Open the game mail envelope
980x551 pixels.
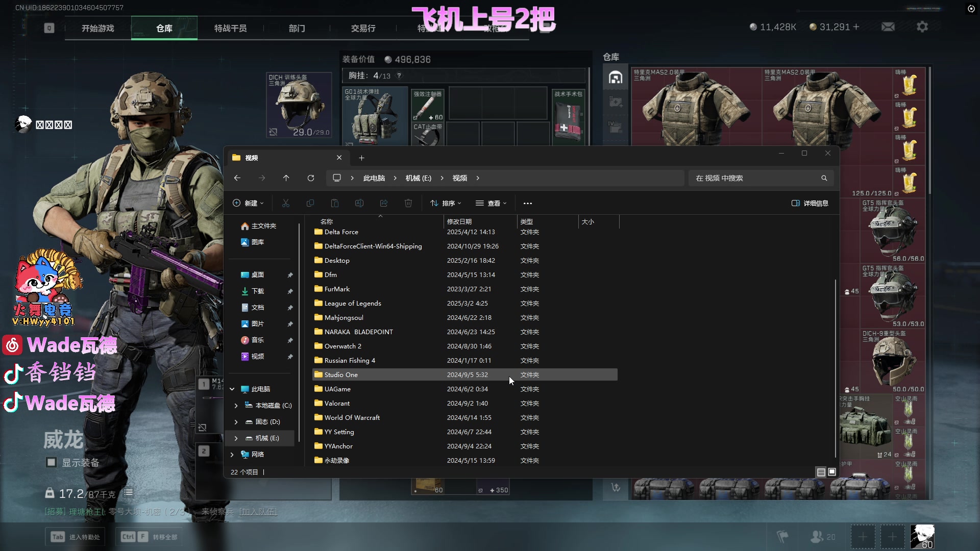point(888,27)
